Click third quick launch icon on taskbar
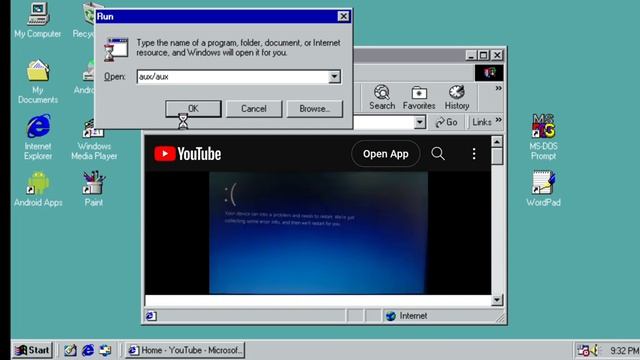 click(105, 350)
